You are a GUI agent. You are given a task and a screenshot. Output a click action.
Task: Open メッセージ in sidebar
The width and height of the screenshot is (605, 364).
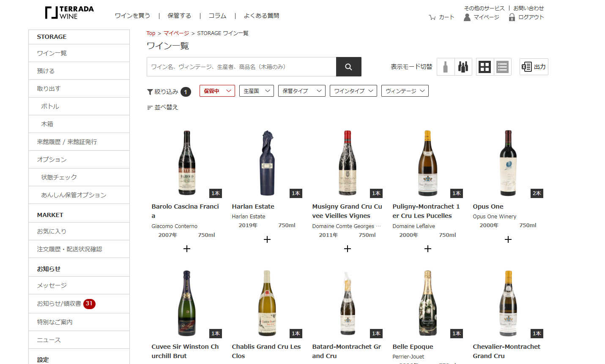point(79,285)
